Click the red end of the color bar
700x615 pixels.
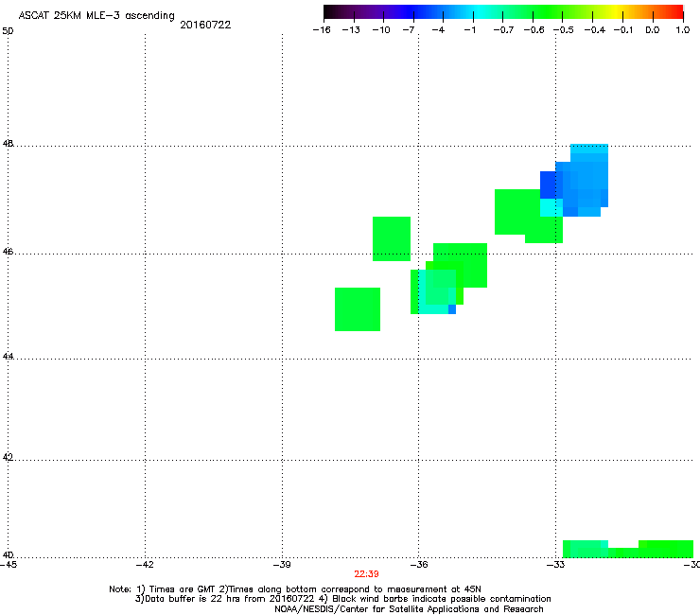point(677,11)
